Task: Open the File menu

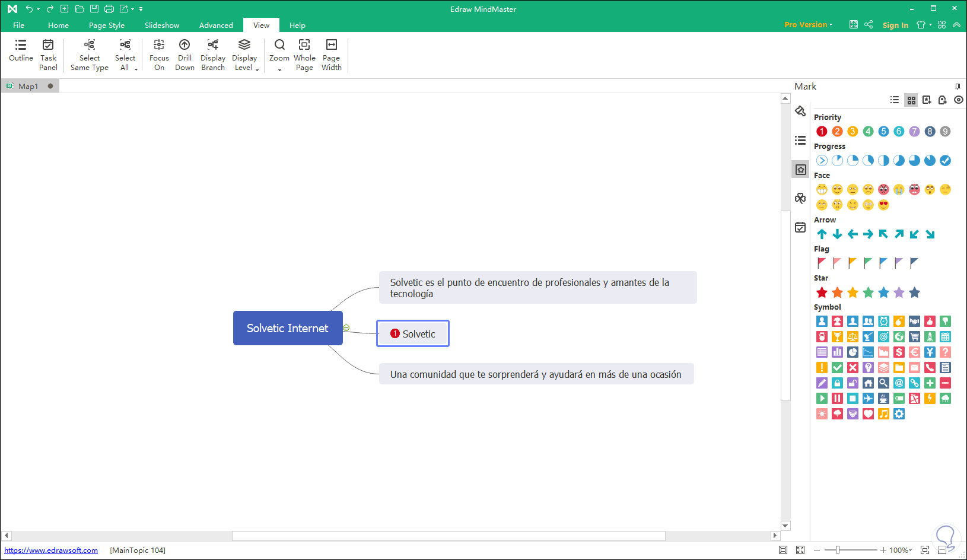Action: click(19, 25)
